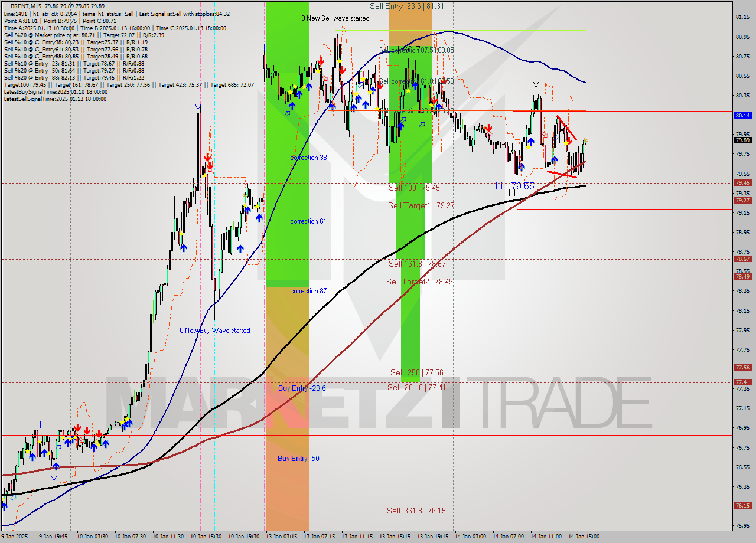Click the 'Sell 361.8 | 76.15' label

point(417,511)
